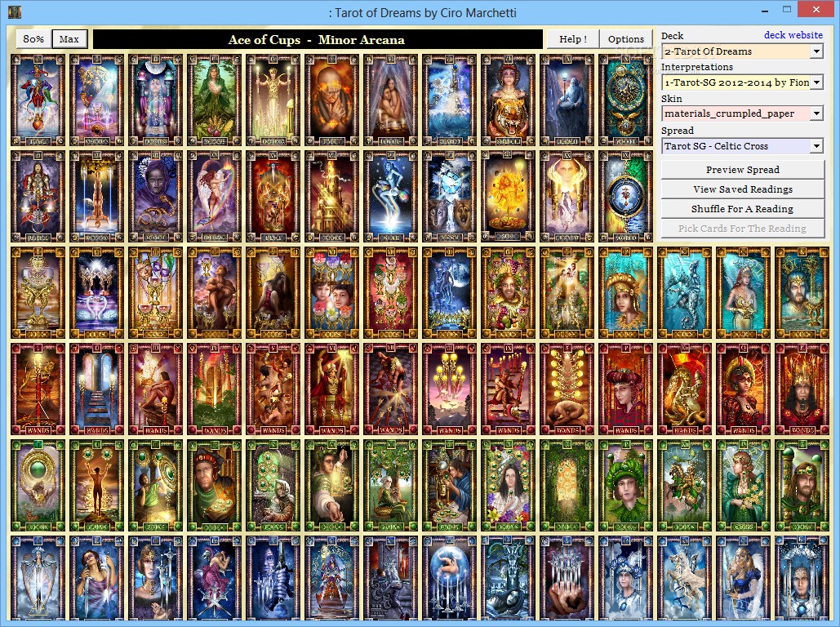Choose The Sun card
The height and width of the screenshot is (627, 840).
[509, 196]
